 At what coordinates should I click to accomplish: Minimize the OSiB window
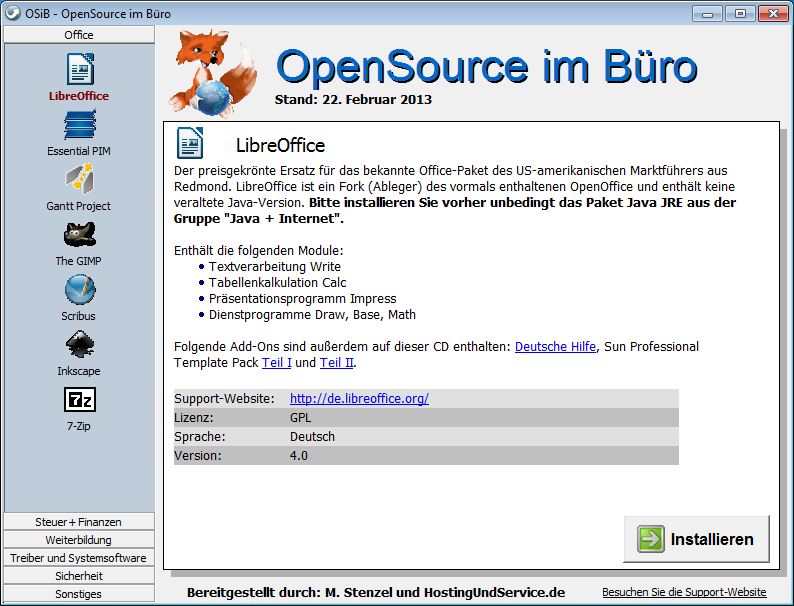(x=707, y=14)
